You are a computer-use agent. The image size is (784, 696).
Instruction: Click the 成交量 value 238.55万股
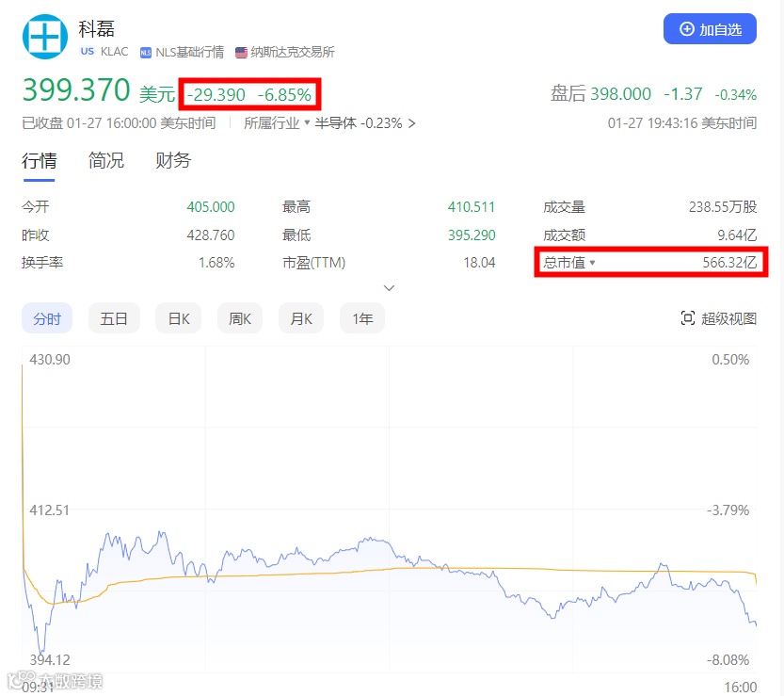coord(723,206)
